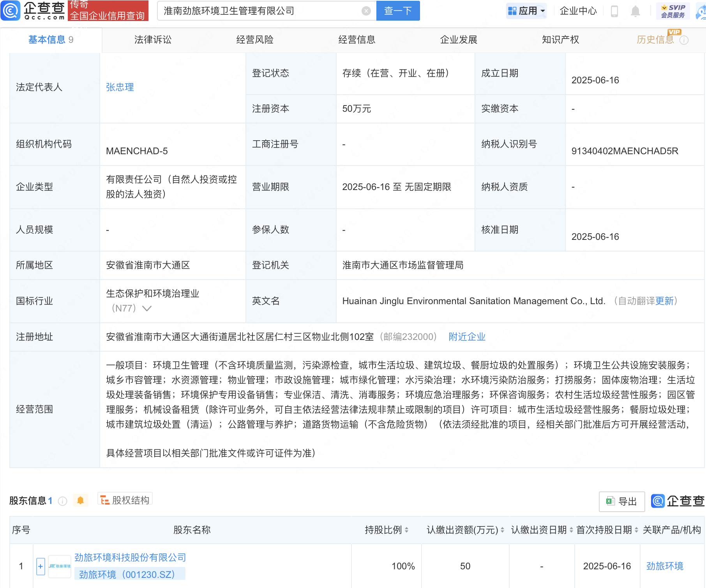Clear the search box text
Screen dimensions: 706x588
(366, 11)
